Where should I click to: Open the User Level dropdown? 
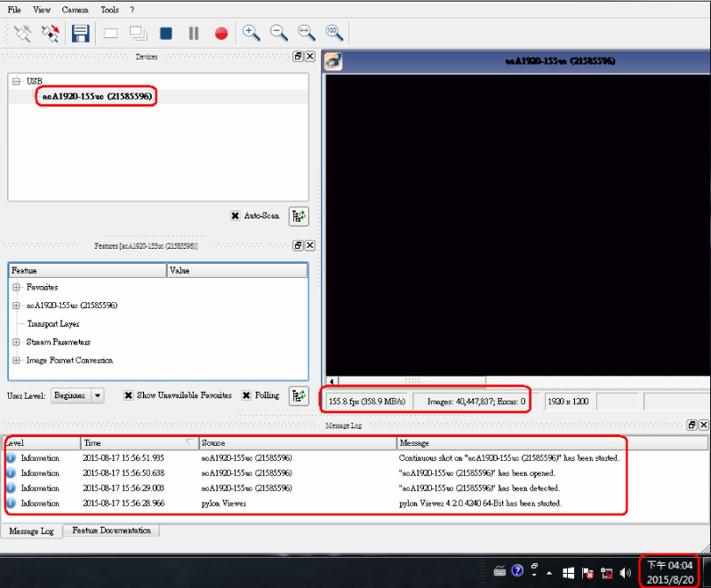coord(98,395)
